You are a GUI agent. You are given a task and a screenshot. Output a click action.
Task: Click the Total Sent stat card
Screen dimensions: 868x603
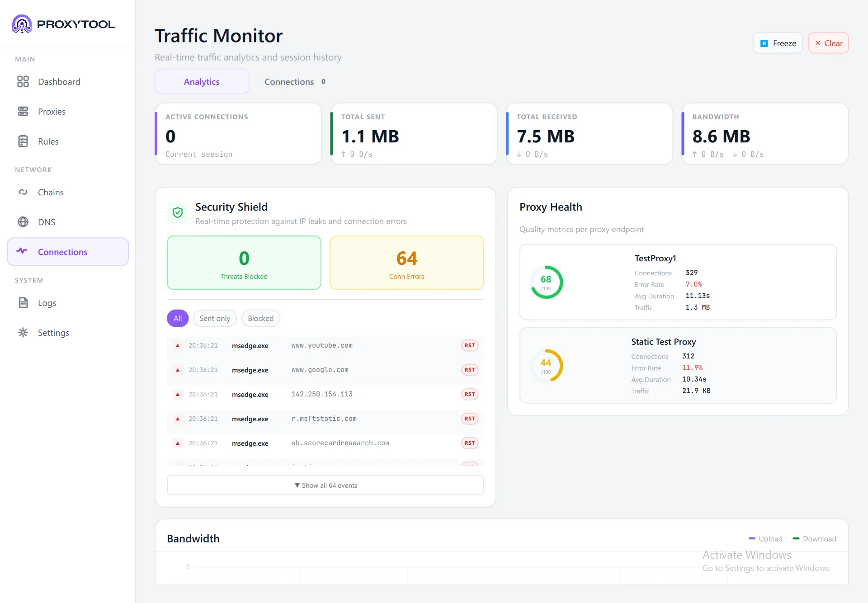click(x=414, y=134)
